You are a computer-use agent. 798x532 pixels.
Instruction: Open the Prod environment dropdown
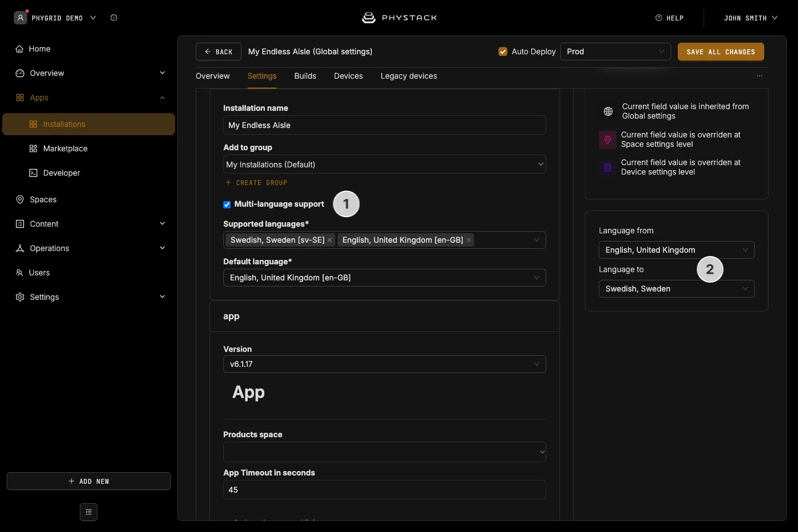[616, 52]
